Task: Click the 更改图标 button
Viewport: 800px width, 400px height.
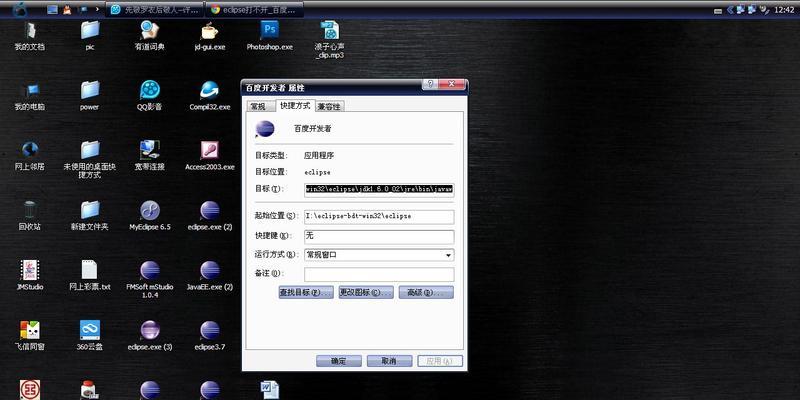Action: 366,292
